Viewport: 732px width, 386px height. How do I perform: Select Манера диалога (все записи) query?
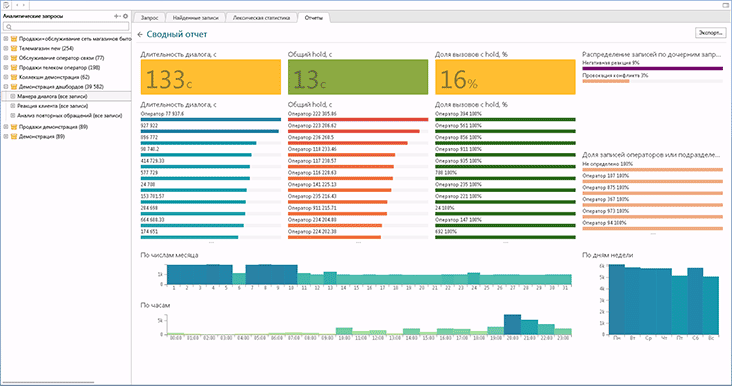(x=52, y=96)
